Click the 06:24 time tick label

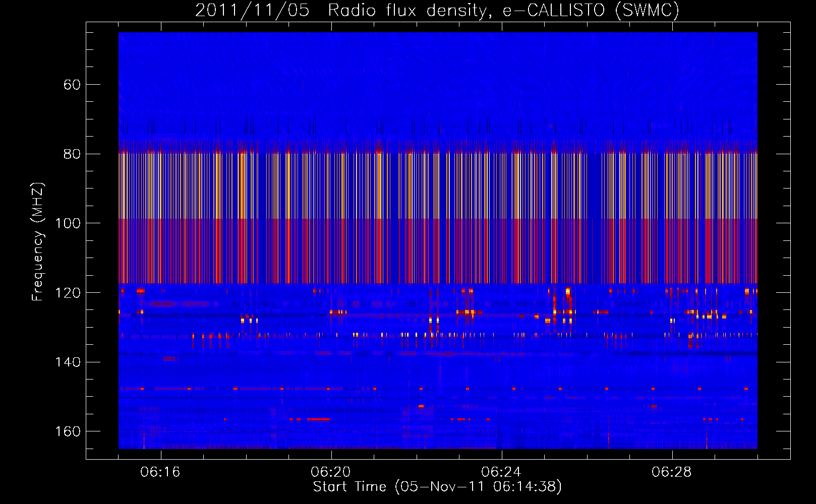click(501, 472)
